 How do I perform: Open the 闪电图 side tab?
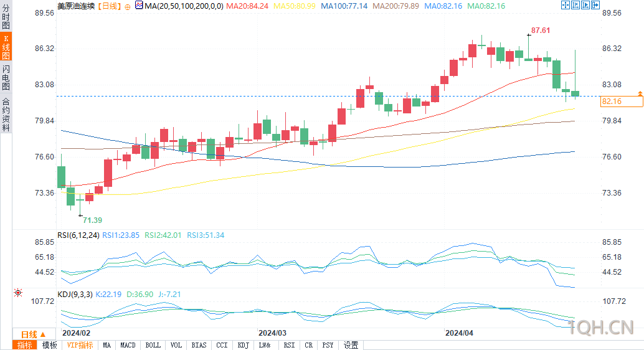point(6,78)
